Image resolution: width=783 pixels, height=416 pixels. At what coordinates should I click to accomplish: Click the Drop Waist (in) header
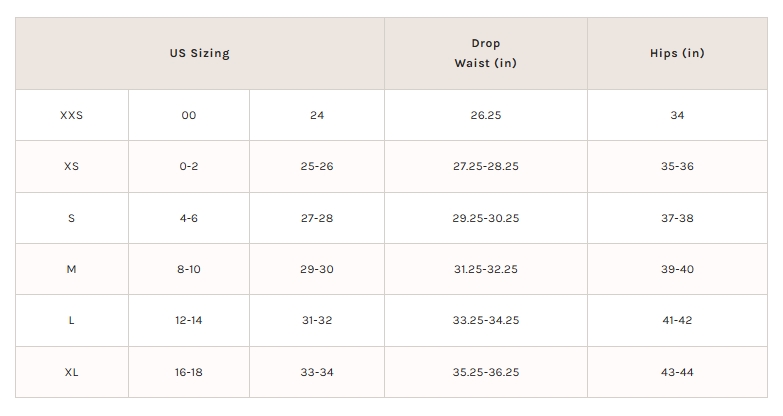(x=485, y=54)
